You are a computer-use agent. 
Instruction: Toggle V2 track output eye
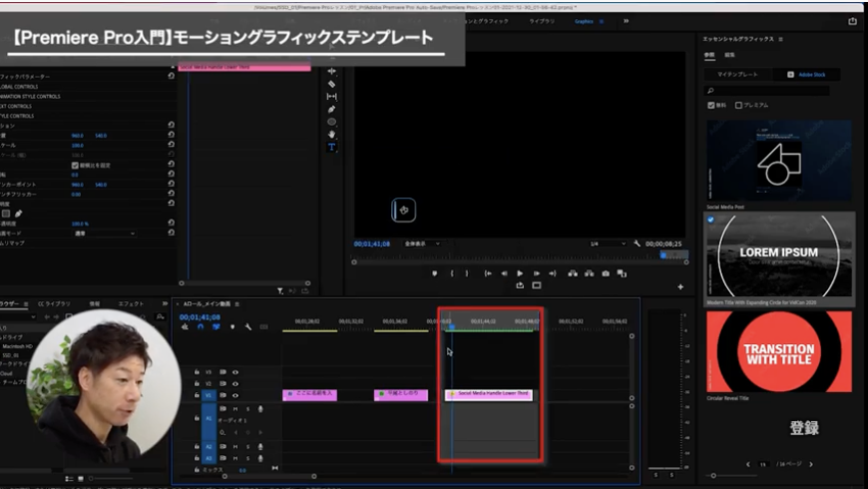tap(235, 384)
